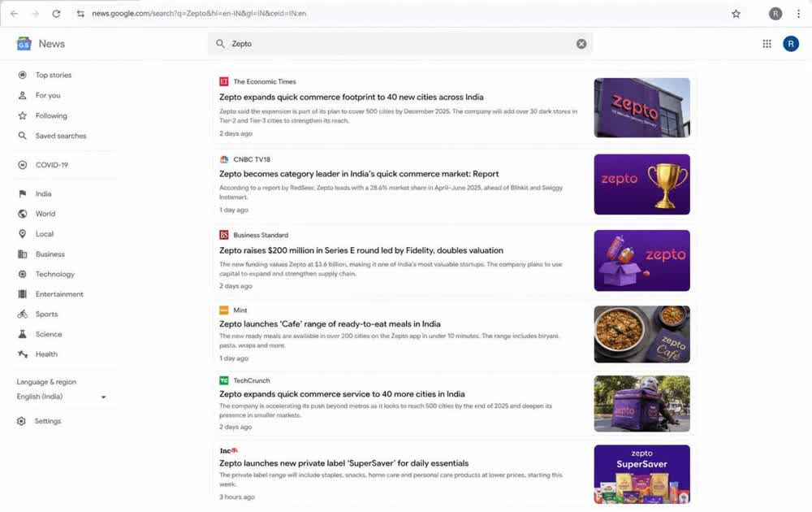Image resolution: width=812 pixels, height=512 pixels.
Task: Click the Local pin icon
Action: [22, 234]
